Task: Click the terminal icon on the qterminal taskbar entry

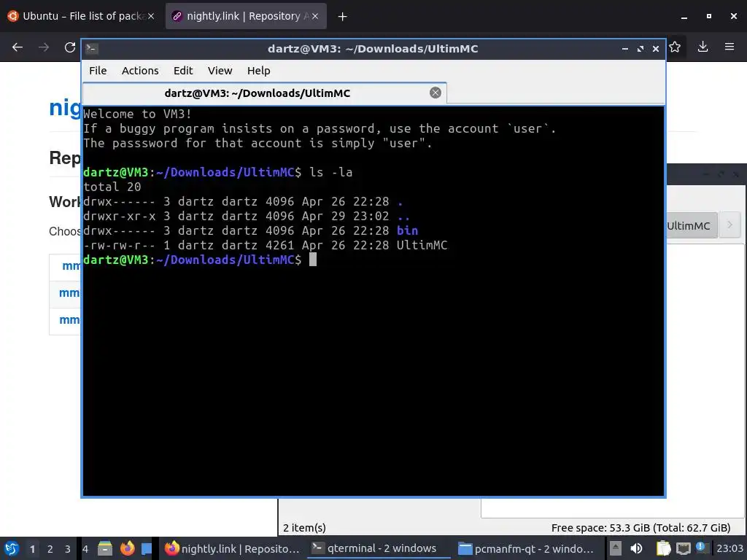Action: (x=318, y=548)
